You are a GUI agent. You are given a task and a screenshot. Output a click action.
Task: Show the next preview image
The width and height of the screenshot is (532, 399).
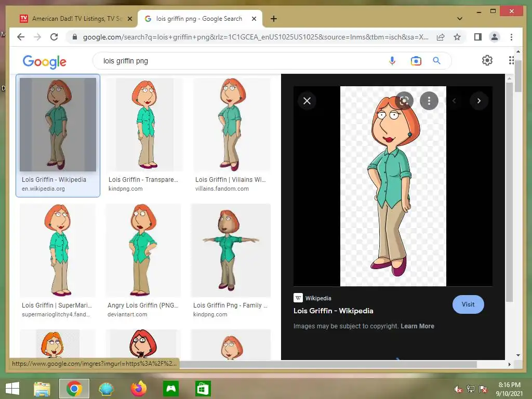[x=478, y=101]
